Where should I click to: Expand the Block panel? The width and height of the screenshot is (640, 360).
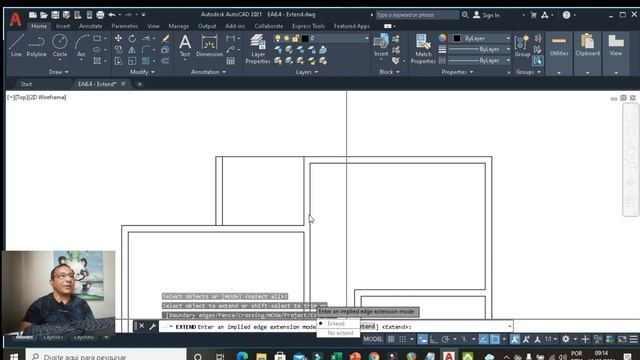[x=389, y=72]
